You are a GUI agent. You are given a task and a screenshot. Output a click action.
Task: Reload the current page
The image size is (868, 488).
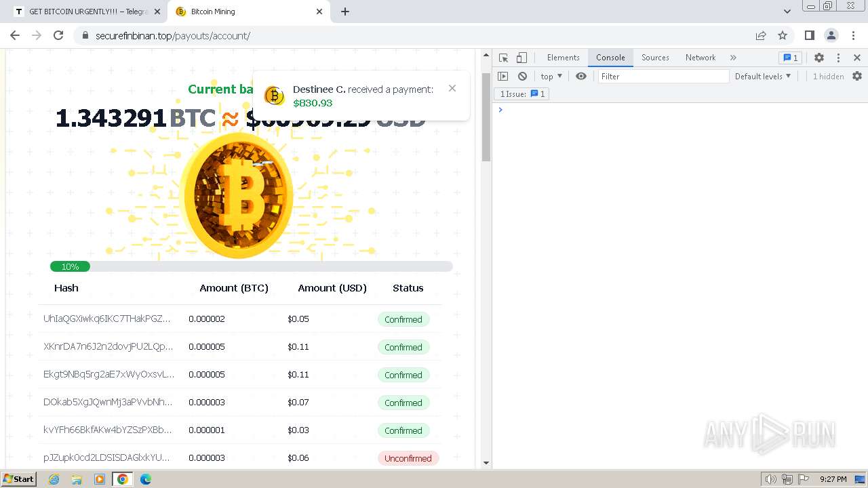(58, 35)
